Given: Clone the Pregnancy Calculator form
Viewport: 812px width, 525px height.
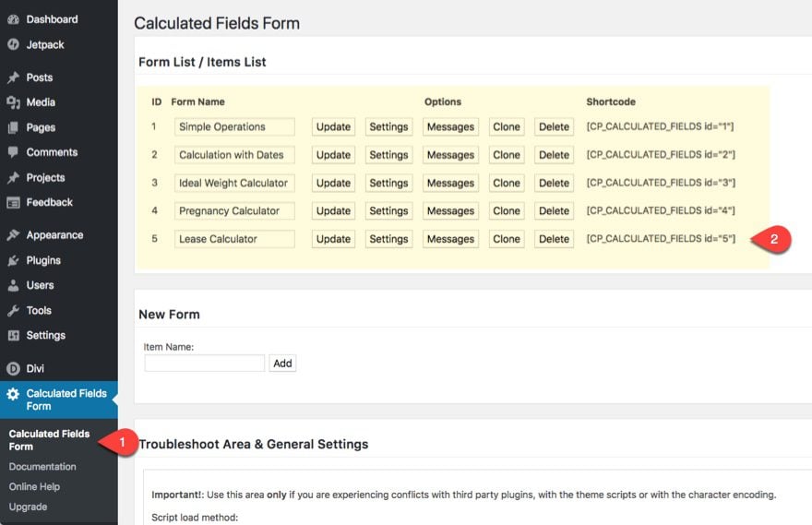Looking at the screenshot, I should [507, 210].
